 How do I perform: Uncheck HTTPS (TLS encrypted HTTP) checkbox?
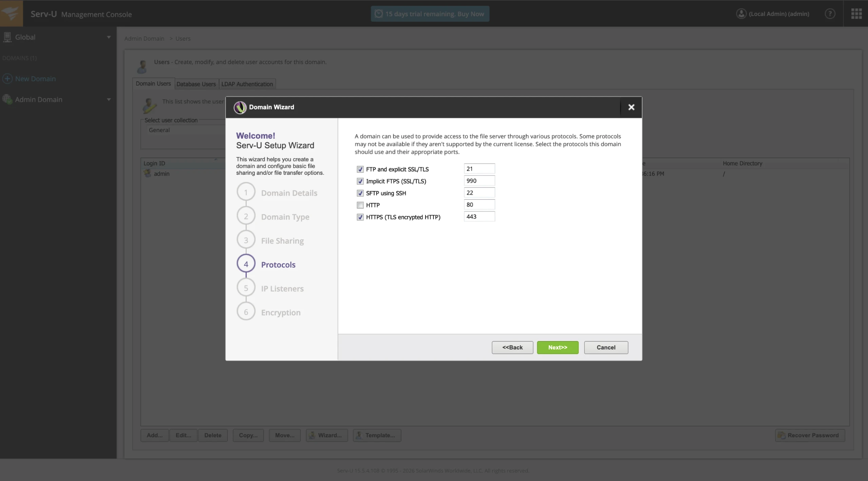[360, 217]
